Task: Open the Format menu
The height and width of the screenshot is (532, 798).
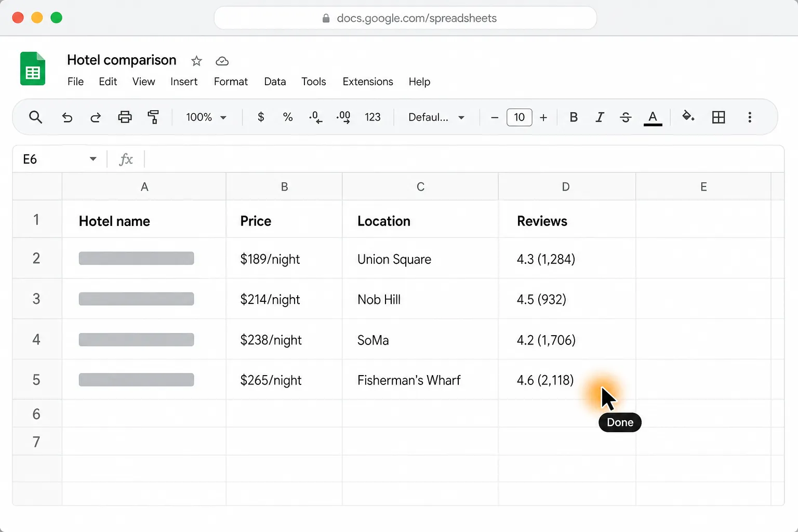Action: [231, 82]
